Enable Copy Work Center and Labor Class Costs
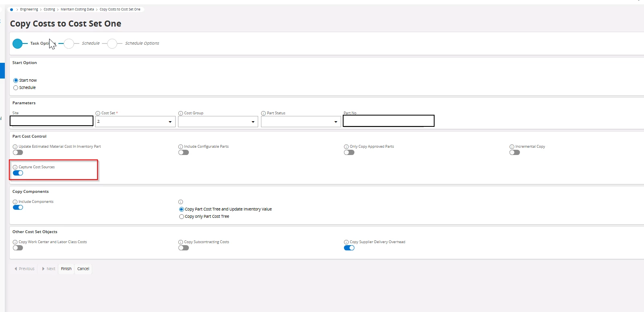 point(18,248)
